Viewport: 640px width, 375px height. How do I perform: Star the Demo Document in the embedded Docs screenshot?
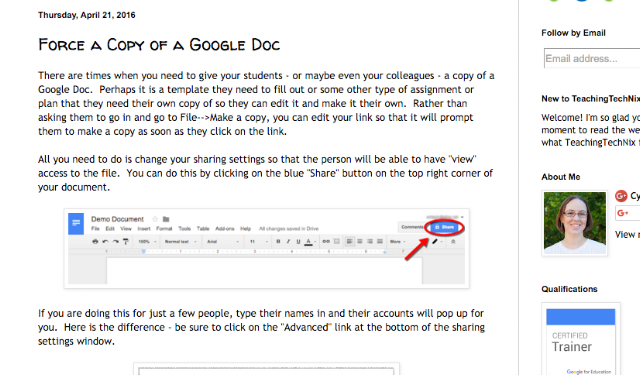coord(155,219)
